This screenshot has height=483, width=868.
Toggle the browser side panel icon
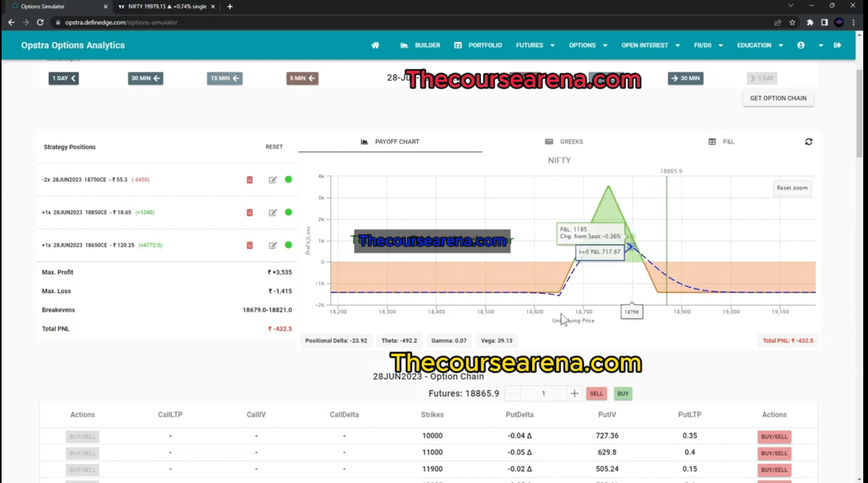824,22
